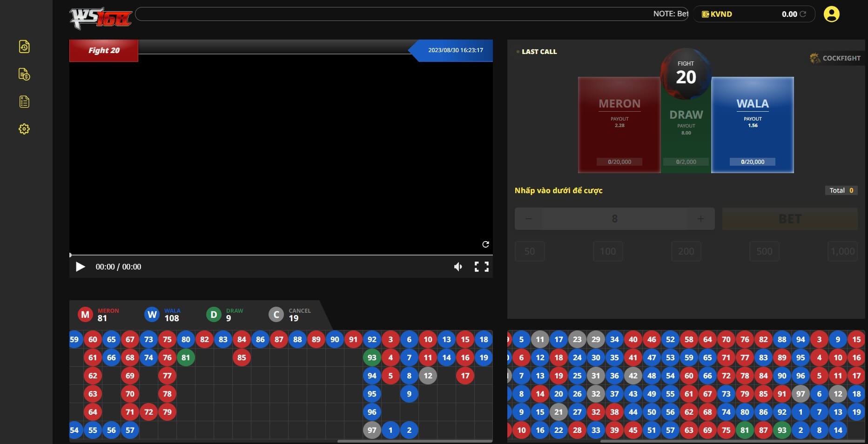Choose the 500 chip amount

[764, 251]
